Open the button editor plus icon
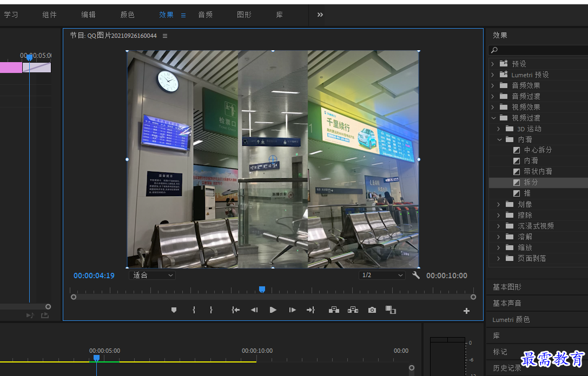The width and height of the screenshot is (588, 376). pos(466,311)
